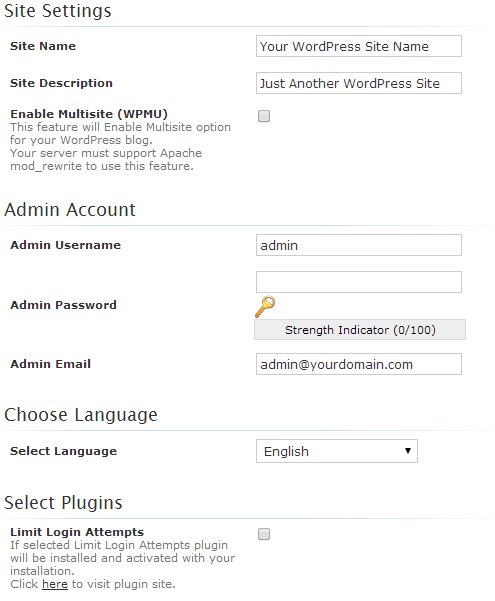Select the Admin Username field containing admin

click(359, 245)
